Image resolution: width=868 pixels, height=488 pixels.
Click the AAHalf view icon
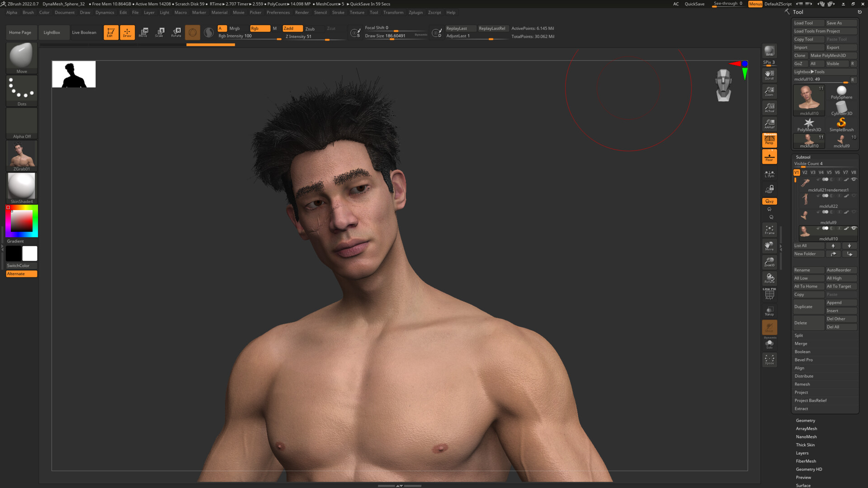tap(769, 123)
